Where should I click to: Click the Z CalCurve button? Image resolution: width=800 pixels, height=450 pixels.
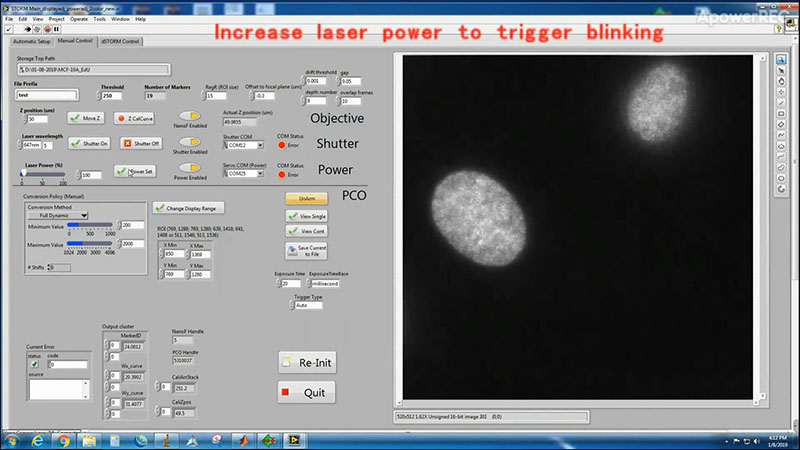(x=135, y=118)
